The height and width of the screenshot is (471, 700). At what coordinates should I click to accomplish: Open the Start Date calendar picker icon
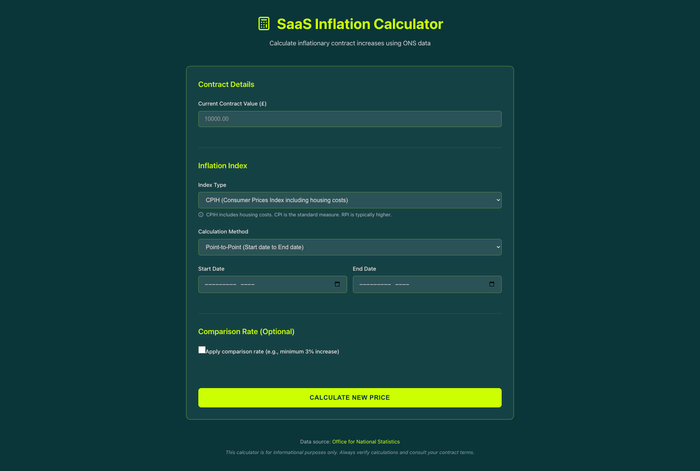point(337,284)
